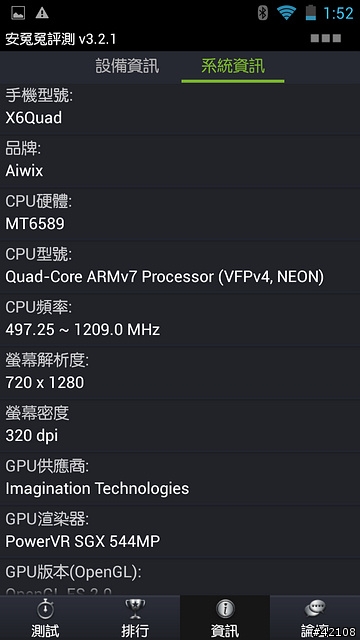Tap the Bluetooth status icon
The width and height of the screenshot is (360, 640).
(262, 13)
